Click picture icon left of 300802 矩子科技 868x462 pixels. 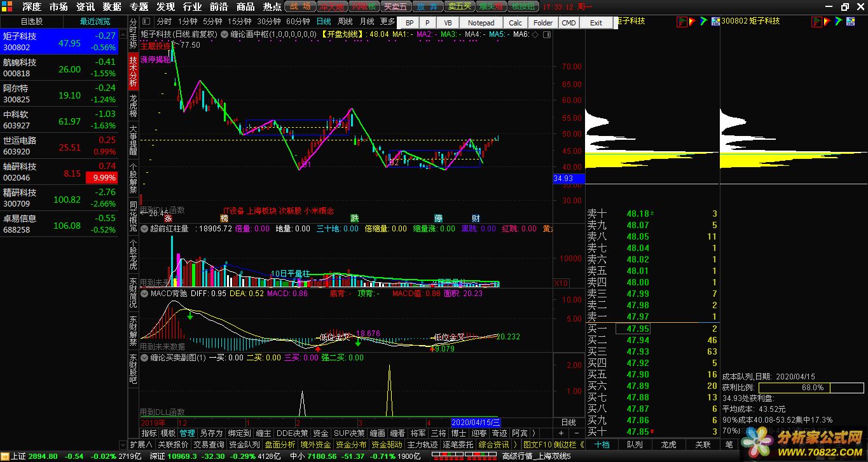pyautogui.click(x=715, y=22)
